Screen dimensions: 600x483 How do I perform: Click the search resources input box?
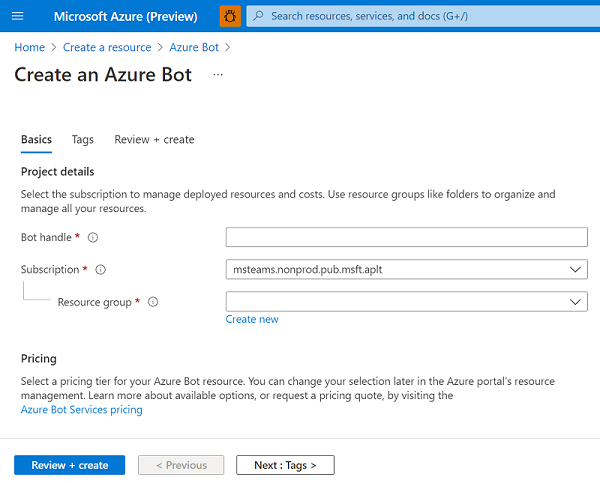click(x=423, y=16)
